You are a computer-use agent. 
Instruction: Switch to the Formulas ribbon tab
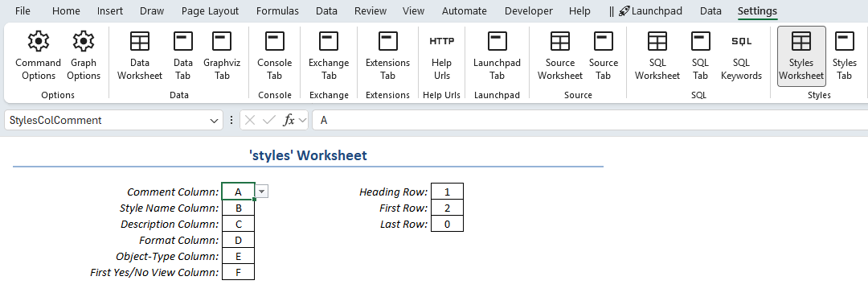pyautogui.click(x=277, y=11)
